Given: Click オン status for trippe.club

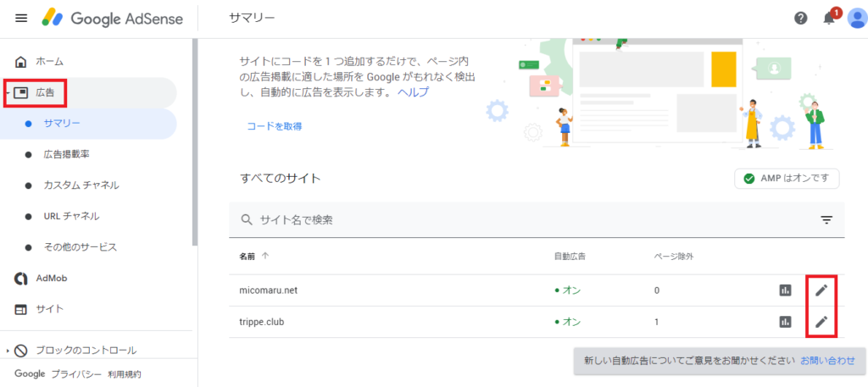Looking at the screenshot, I should 567,322.
